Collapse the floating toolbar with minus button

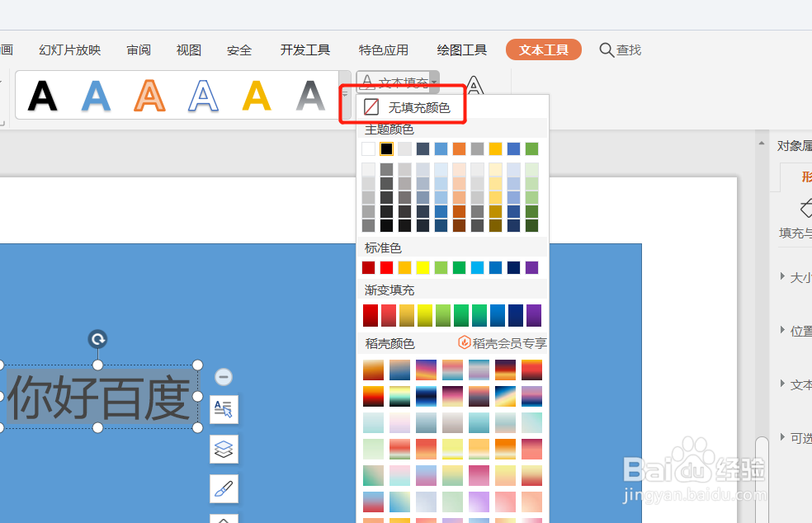click(224, 376)
